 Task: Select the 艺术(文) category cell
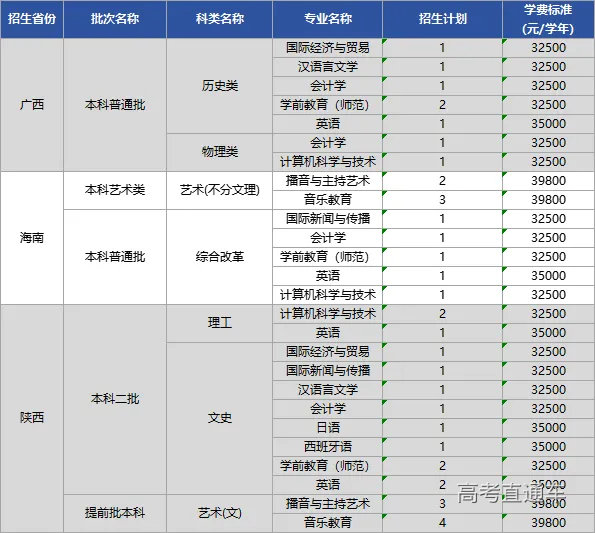click(219, 513)
